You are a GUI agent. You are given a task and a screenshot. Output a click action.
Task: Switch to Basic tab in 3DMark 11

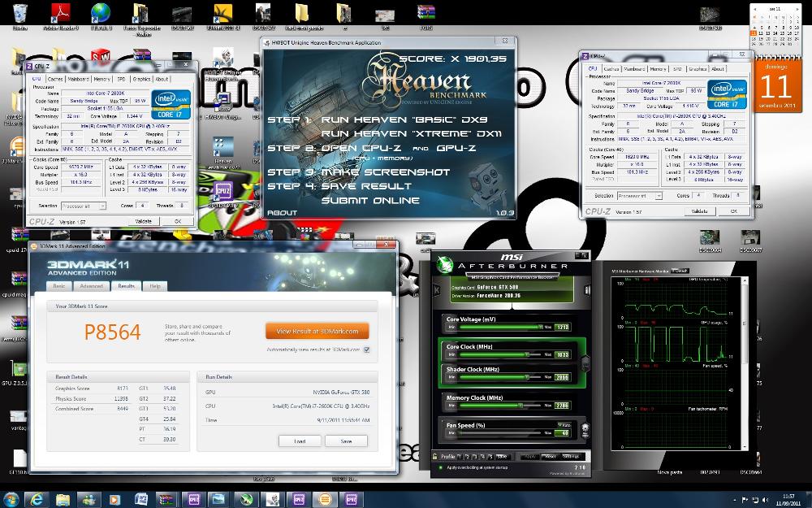(59, 286)
